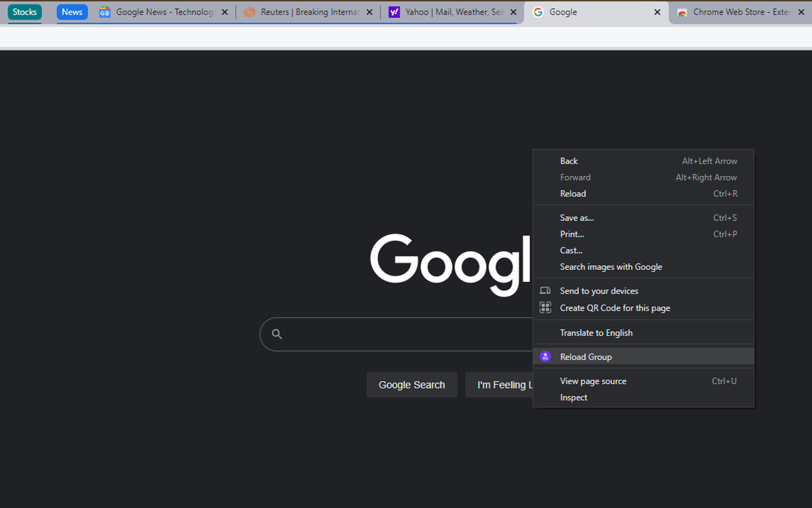Click the magnifying glass in the search box
812x508 pixels.
click(x=277, y=333)
